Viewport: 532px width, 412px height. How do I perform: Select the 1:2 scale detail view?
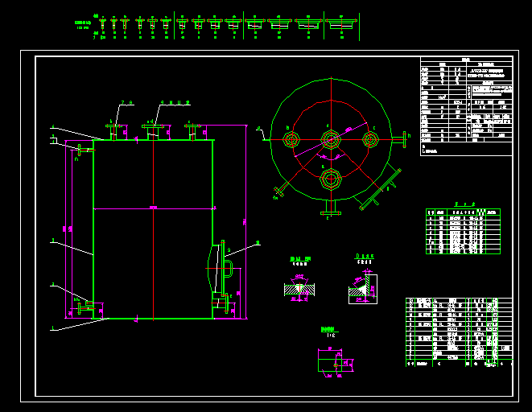pyautogui.click(x=336, y=362)
